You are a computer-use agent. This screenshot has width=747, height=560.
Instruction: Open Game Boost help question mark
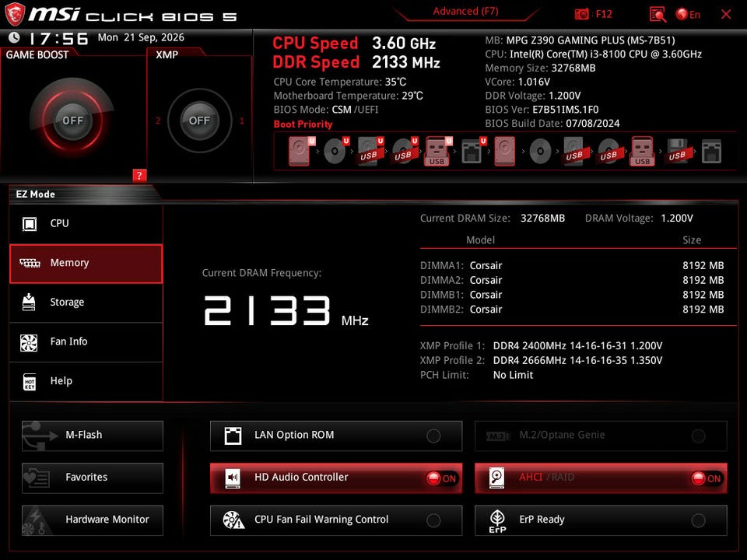139,175
